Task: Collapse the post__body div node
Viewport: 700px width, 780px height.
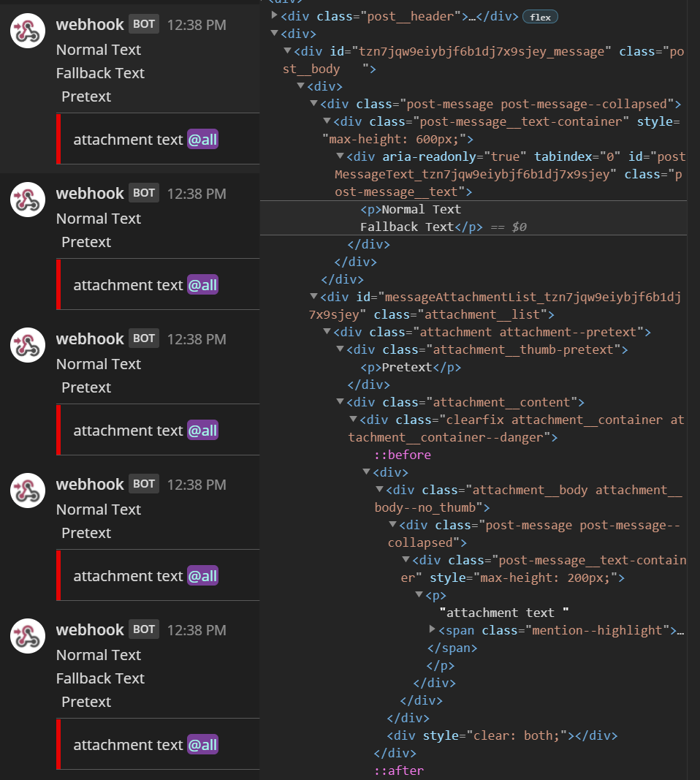Action: (x=287, y=51)
